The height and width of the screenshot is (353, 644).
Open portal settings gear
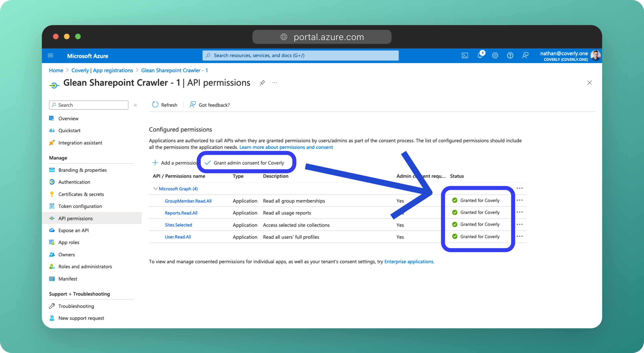495,56
